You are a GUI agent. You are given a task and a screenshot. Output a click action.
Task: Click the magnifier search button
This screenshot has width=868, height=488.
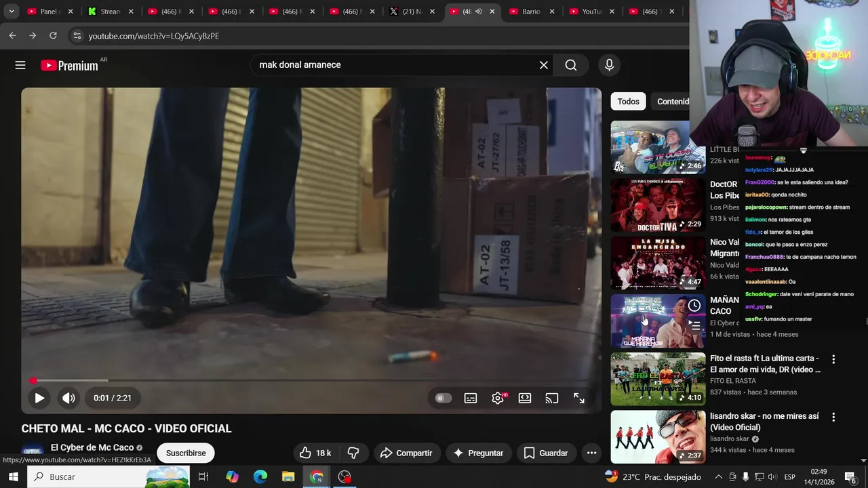[571, 65]
